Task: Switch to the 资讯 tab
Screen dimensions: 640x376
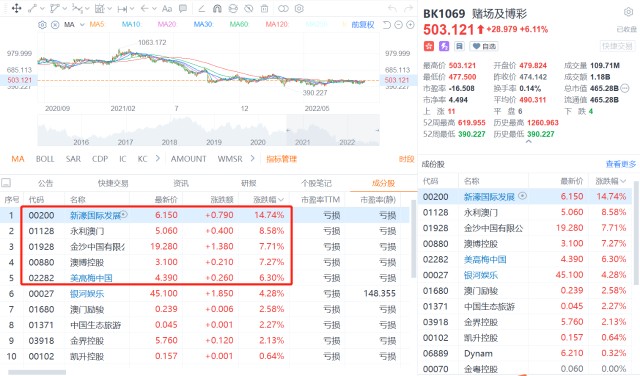Action: [x=181, y=183]
